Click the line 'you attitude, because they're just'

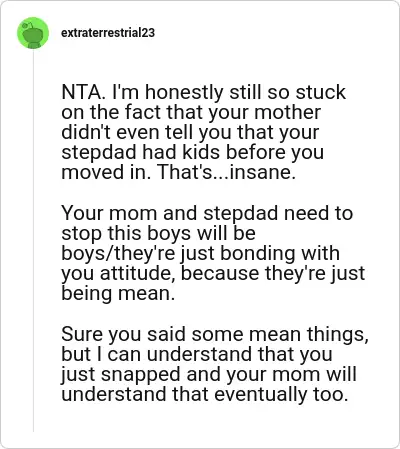click(213, 273)
